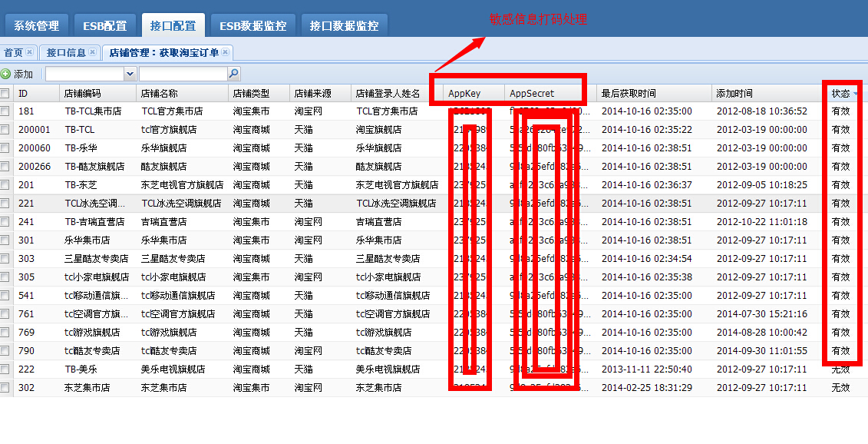Sort by 店铺类型 column header
The image size is (868, 444).
(x=259, y=93)
